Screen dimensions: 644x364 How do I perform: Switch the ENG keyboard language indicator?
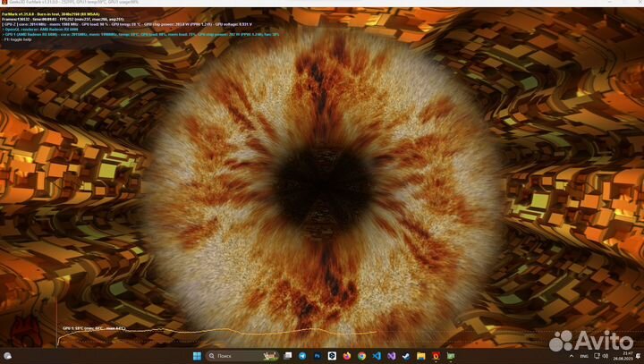point(582,356)
